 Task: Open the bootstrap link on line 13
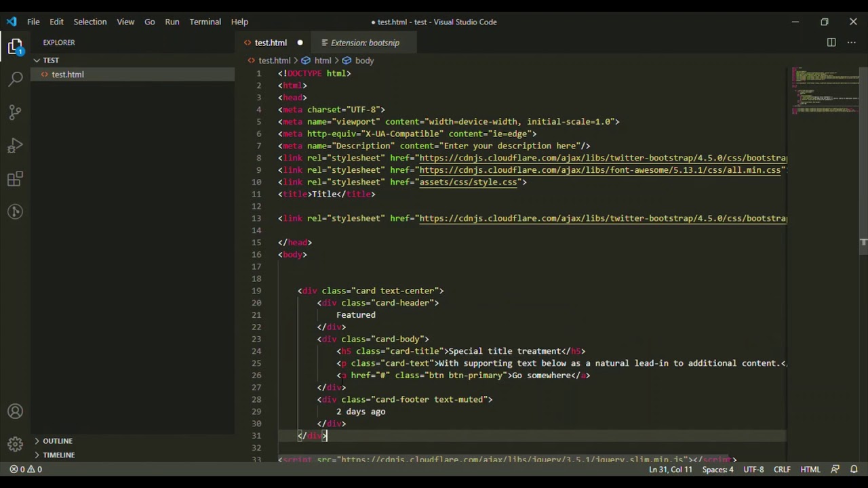[x=603, y=218]
